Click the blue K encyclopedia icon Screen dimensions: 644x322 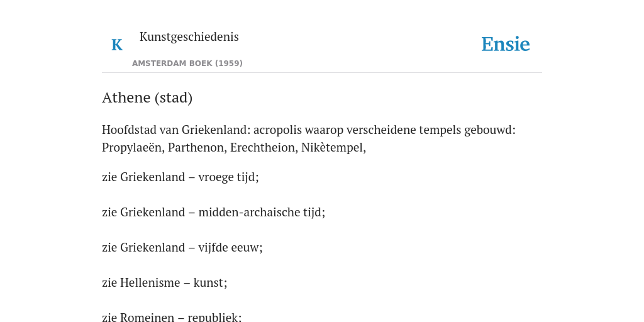tap(116, 45)
